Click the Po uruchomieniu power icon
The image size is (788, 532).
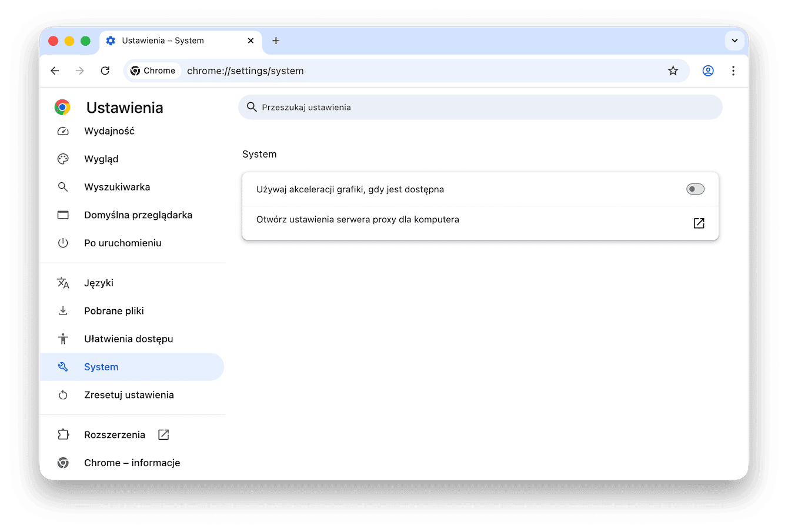pos(63,243)
